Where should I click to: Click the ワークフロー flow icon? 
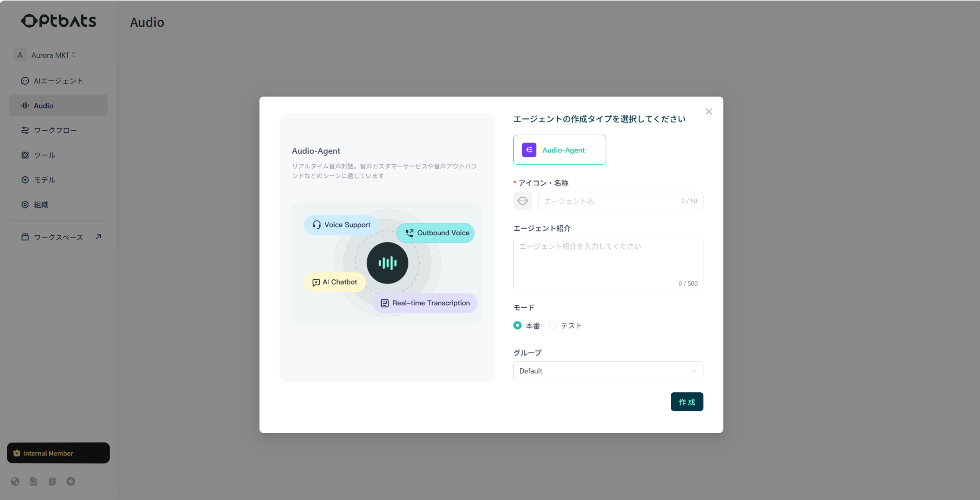coord(25,130)
